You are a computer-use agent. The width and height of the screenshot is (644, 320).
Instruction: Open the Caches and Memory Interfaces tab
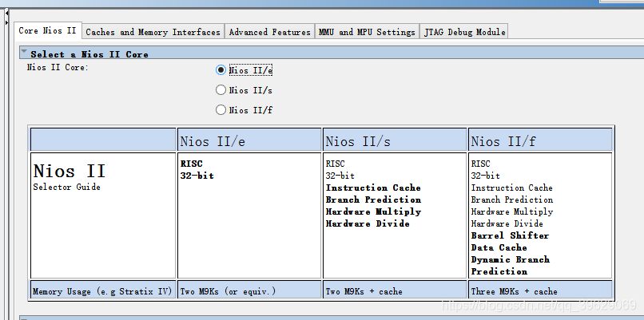[153, 32]
